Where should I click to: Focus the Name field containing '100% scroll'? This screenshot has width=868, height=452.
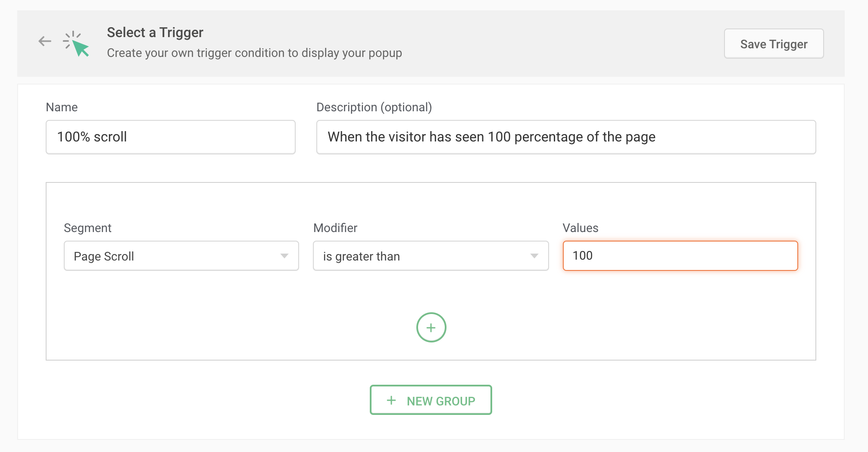pyautogui.click(x=170, y=137)
